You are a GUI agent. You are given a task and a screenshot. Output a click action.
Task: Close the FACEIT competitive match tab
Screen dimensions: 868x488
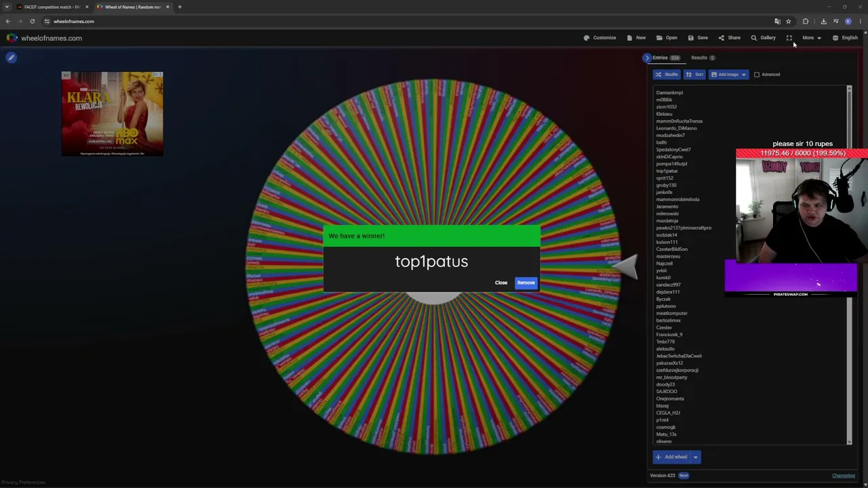pos(87,7)
